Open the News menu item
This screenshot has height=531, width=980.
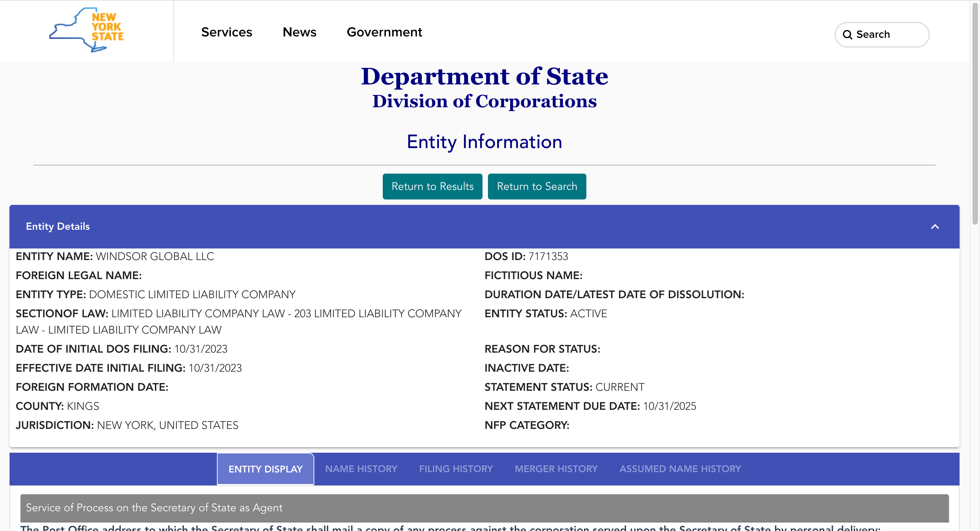click(x=299, y=32)
